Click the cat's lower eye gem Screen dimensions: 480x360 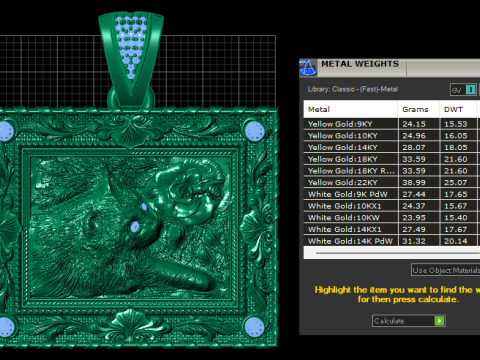point(135,227)
